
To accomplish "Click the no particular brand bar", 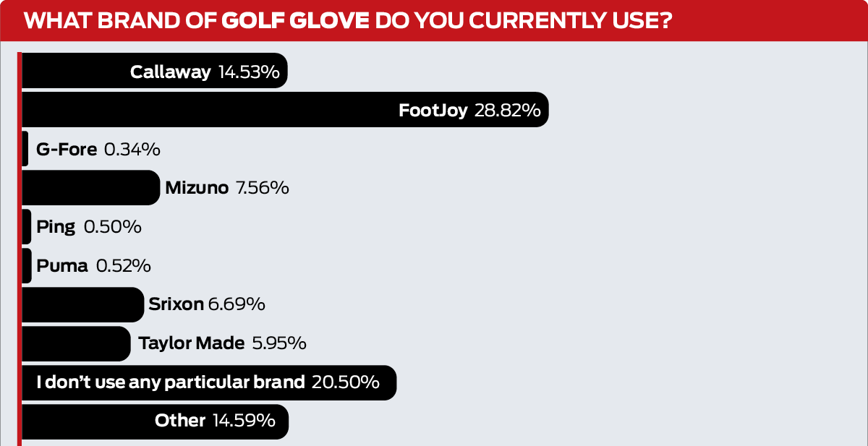I will [x=209, y=382].
